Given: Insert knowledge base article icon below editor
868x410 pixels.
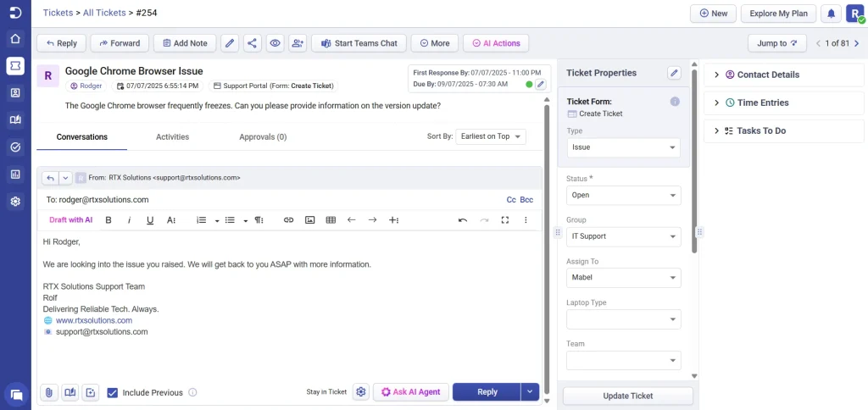Looking at the screenshot, I should (70, 392).
